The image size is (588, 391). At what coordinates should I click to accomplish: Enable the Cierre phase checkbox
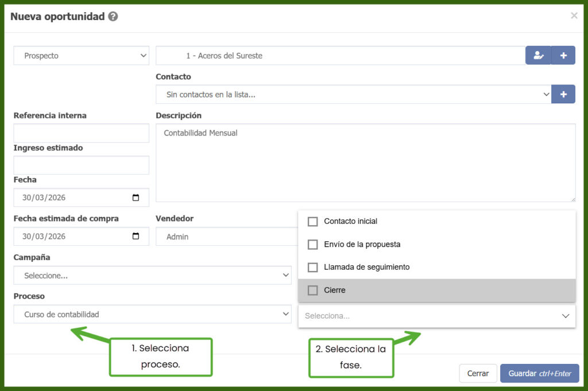click(313, 291)
